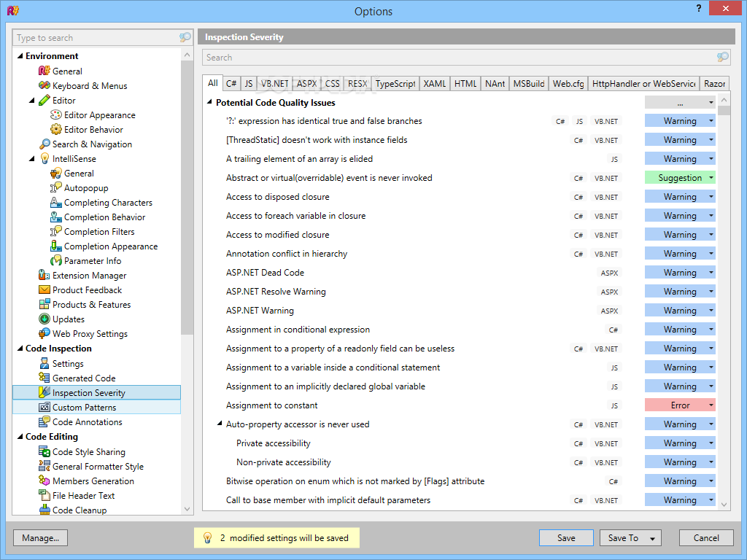Switch to the C# tab
This screenshot has width=747, height=560.
(231, 83)
